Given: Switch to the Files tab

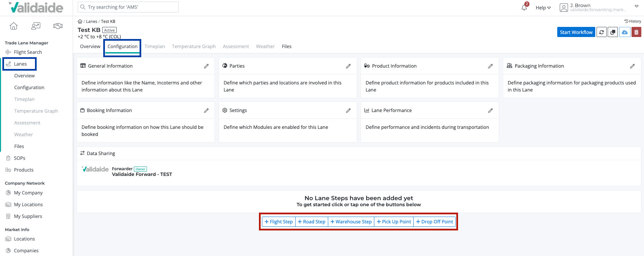Looking at the screenshot, I should [x=287, y=46].
